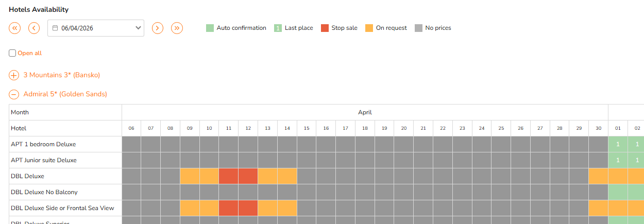Jump forward with double-right arrow
The image size is (644, 224).
177,28
